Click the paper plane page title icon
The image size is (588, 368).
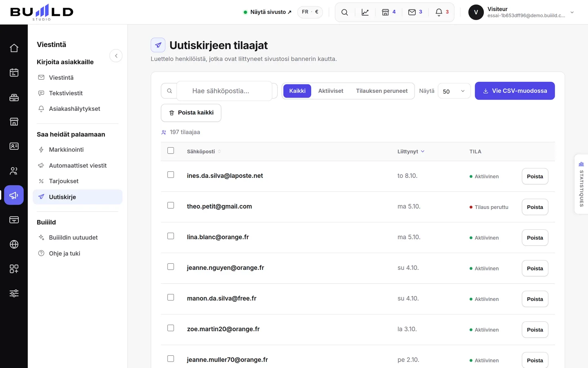pyautogui.click(x=158, y=45)
